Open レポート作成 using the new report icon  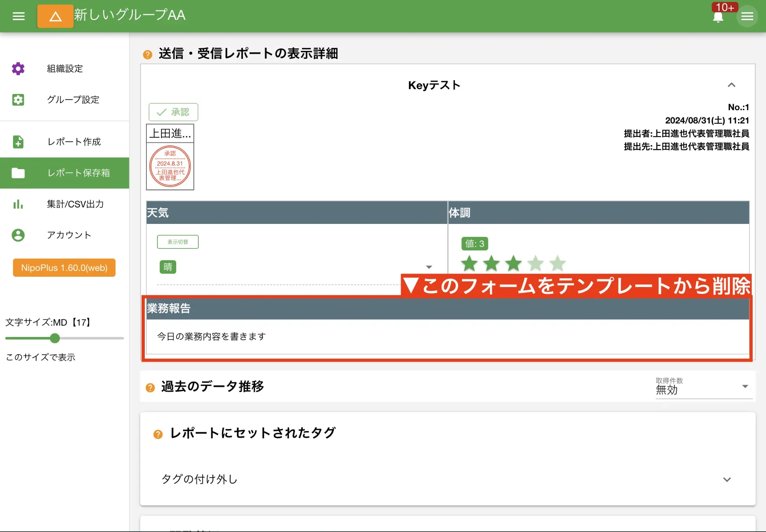(x=18, y=142)
